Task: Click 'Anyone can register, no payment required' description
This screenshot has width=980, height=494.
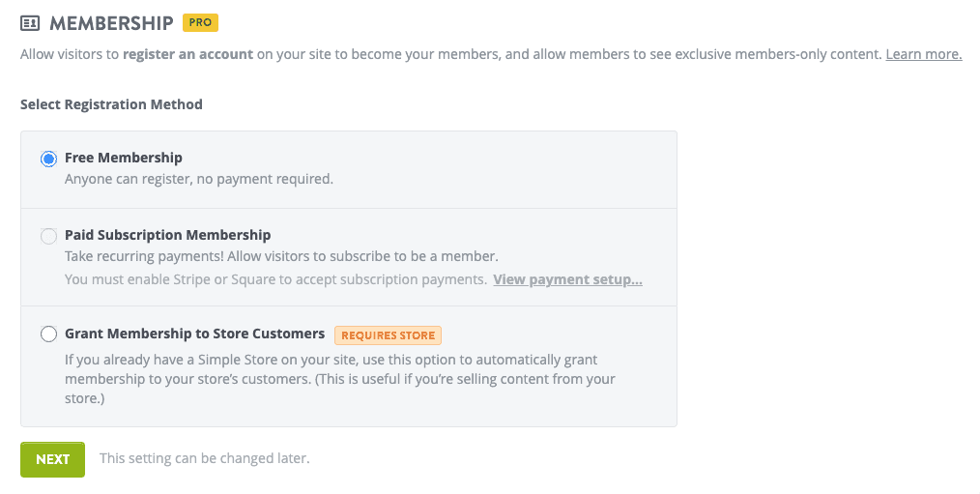Action: click(198, 179)
